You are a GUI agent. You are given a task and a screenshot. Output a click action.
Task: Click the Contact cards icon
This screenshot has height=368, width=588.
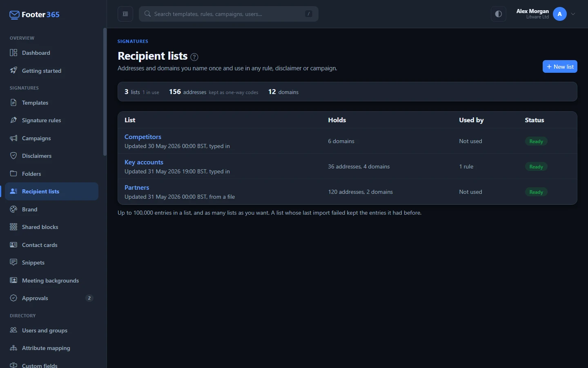[13, 245]
